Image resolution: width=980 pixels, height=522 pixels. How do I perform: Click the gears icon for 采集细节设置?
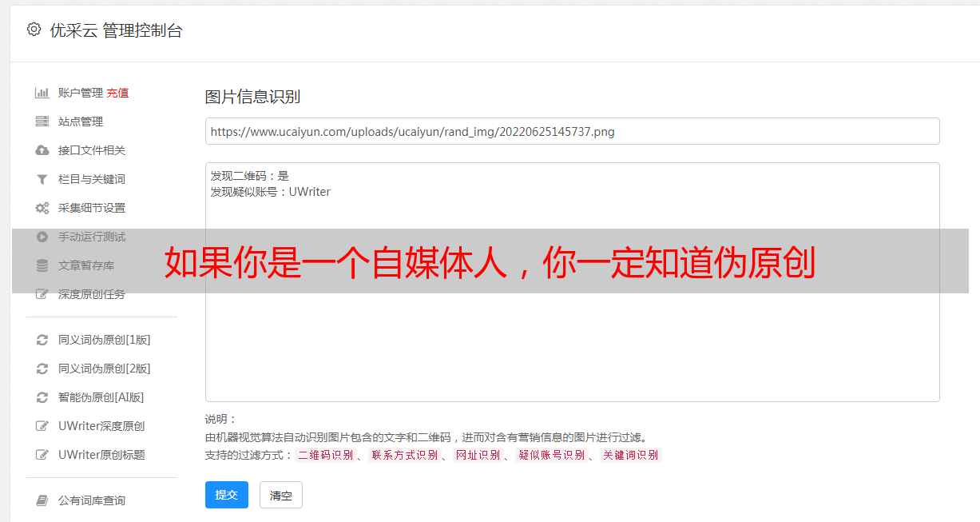tap(42, 208)
